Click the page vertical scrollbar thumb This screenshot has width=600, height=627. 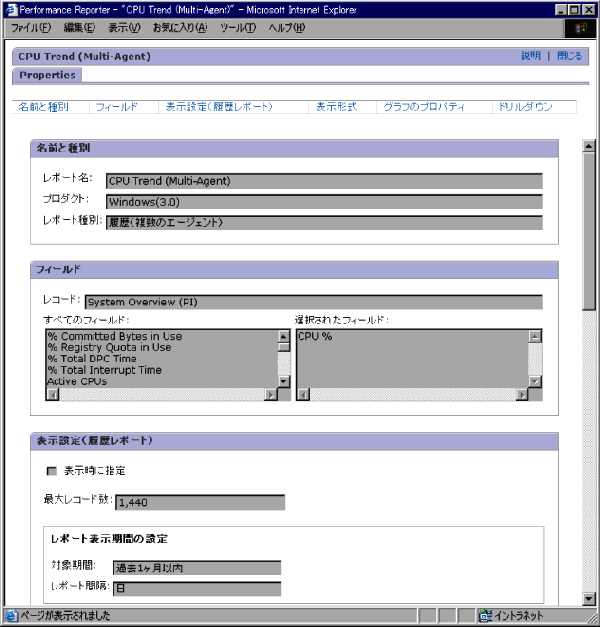click(x=588, y=231)
